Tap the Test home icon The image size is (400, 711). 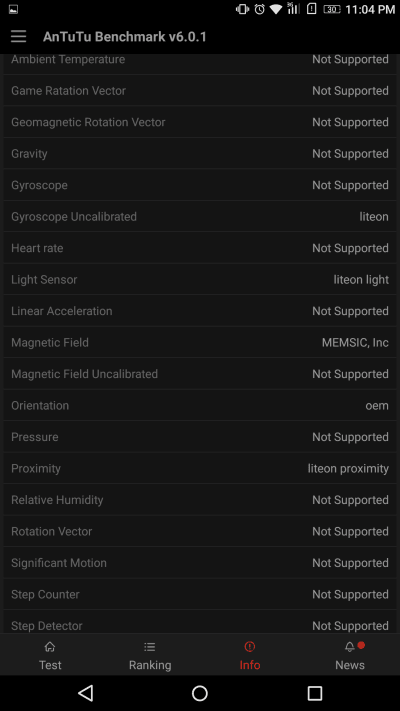(x=50, y=647)
